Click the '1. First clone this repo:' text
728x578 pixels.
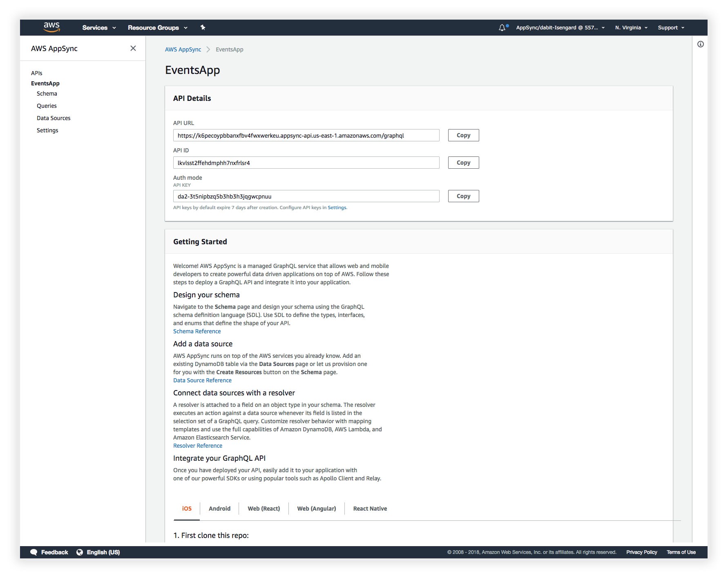click(x=211, y=536)
